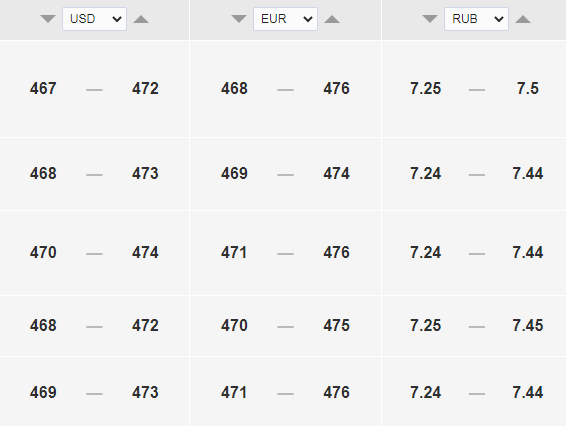Screen dimensions: 566x426
Task: Select USD buy rate 467 in first row
Action: pos(43,88)
